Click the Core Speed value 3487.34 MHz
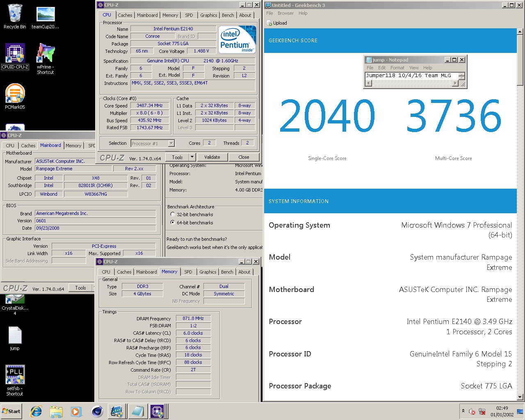This screenshot has height=420, width=525. pyautogui.click(x=150, y=105)
